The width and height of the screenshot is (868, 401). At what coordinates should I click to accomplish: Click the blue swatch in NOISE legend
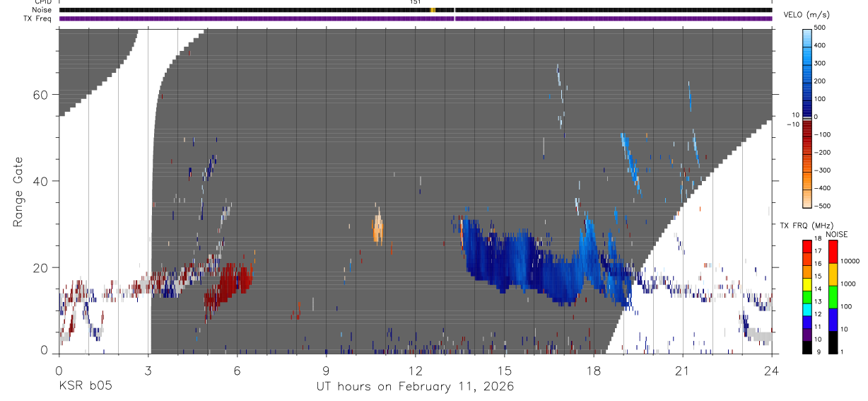[x=832, y=318]
